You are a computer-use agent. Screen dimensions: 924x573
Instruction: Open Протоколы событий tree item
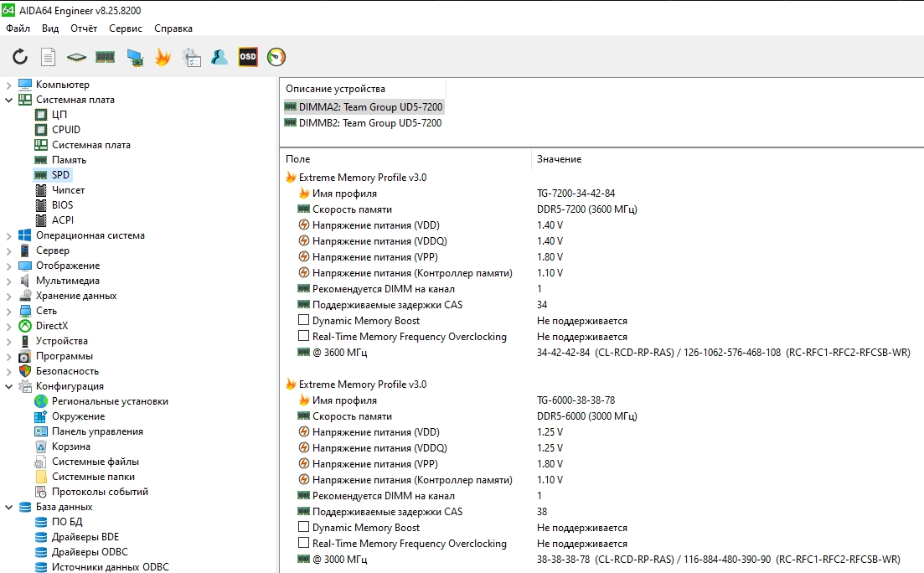point(100,492)
